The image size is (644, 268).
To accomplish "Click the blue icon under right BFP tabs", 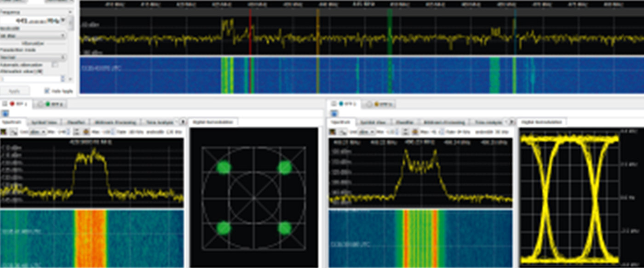I will tap(333, 113).
